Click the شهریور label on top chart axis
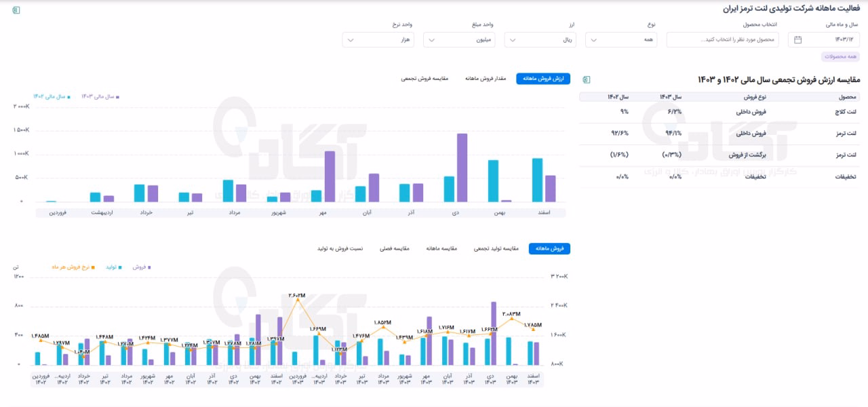This screenshot has width=868, height=407. click(x=277, y=212)
